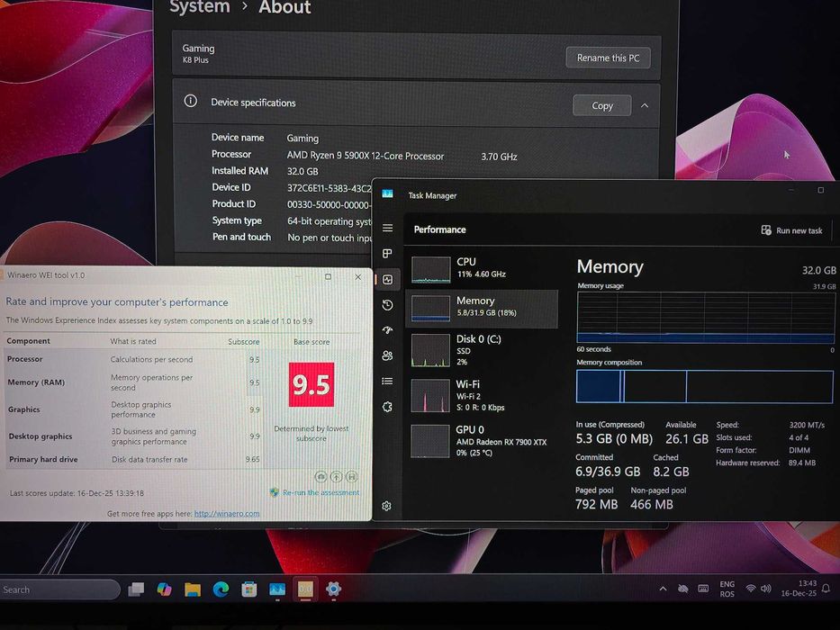Launch Copilot from taskbar
The width and height of the screenshot is (840, 630).
(164, 589)
